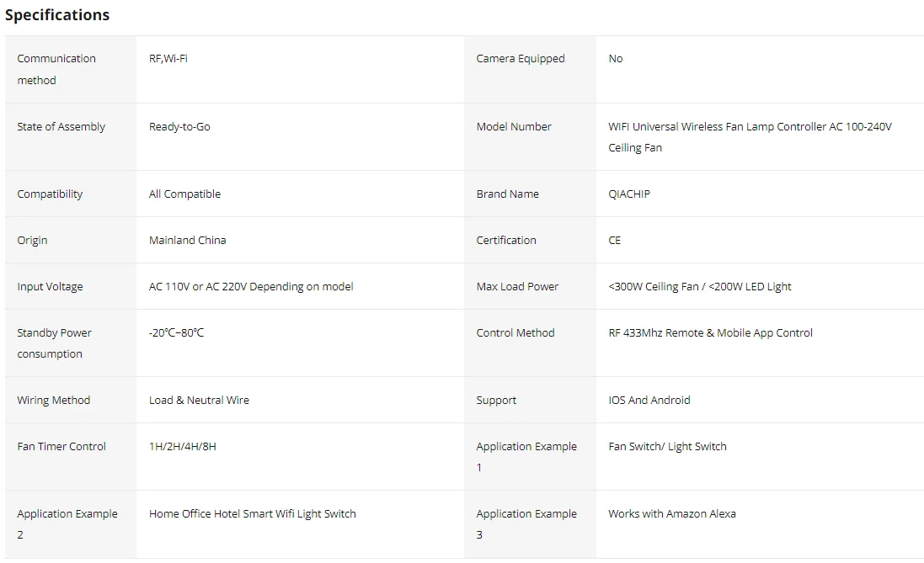Screen dimensions: 924x563
Task: Select the IOS And Android support value
Action: tap(649, 401)
